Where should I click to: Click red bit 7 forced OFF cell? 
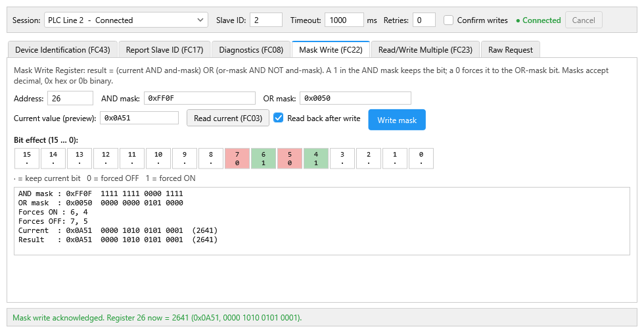click(237, 159)
